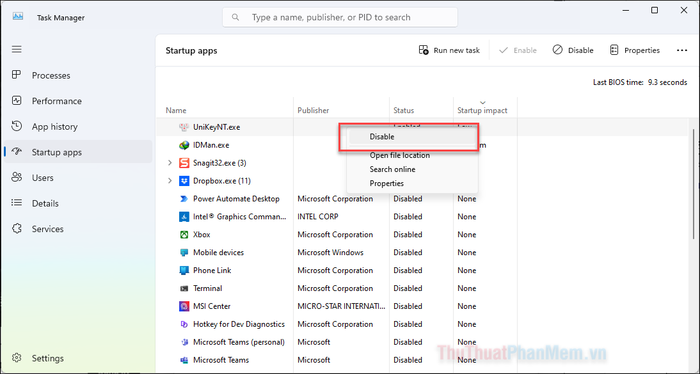700x374 pixels.
Task: Open the hamburger navigation menu
Action: tap(17, 49)
